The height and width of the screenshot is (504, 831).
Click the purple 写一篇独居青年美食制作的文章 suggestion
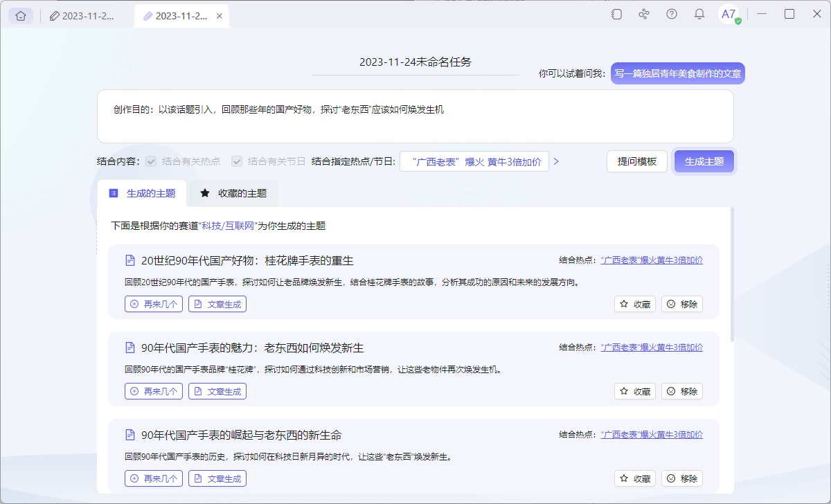point(677,73)
